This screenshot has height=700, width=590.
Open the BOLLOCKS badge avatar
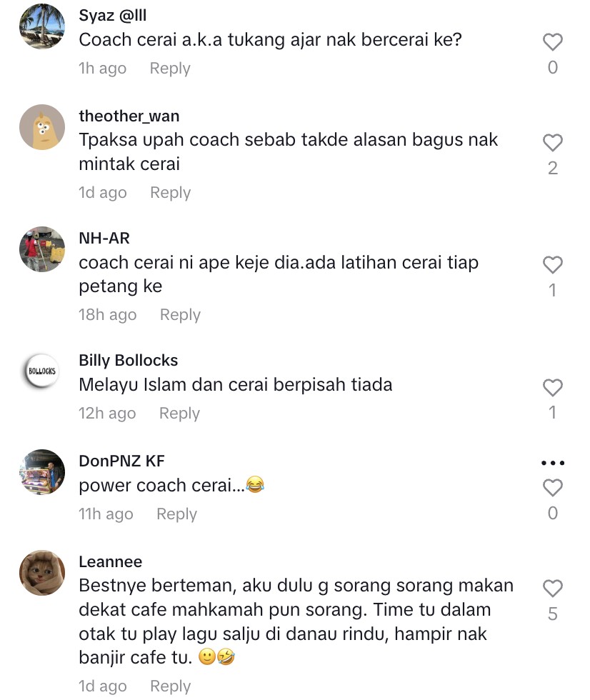pyautogui.click(x=42, y=371)
